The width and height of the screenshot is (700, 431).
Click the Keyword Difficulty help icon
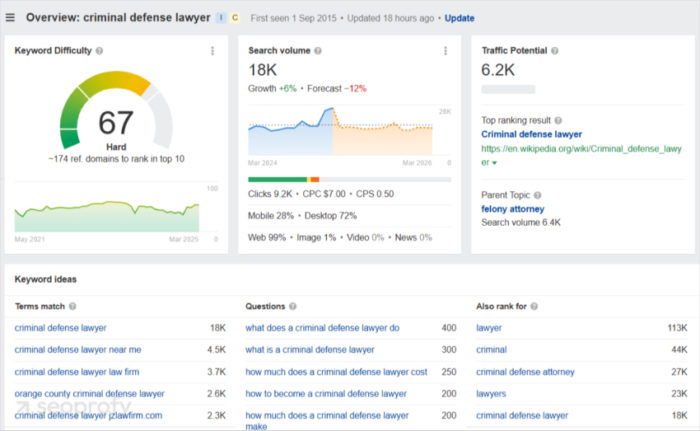tap(100, 51)
